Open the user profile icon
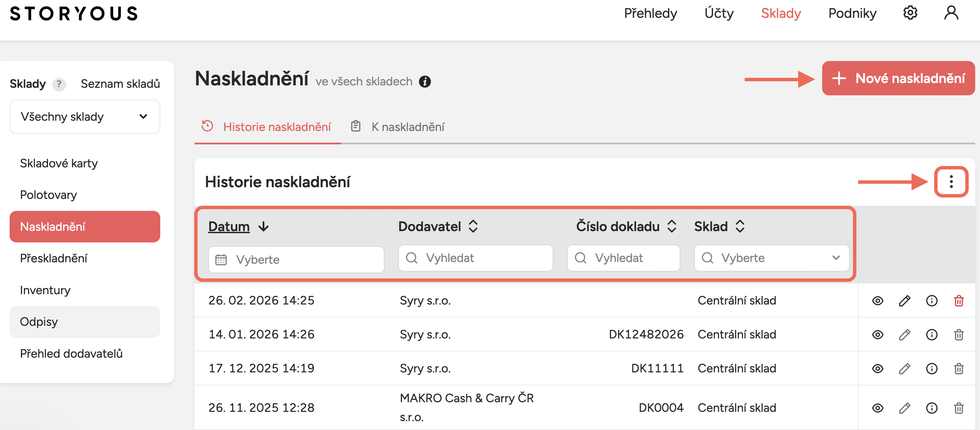980x430 pixels. click(951, 13)
